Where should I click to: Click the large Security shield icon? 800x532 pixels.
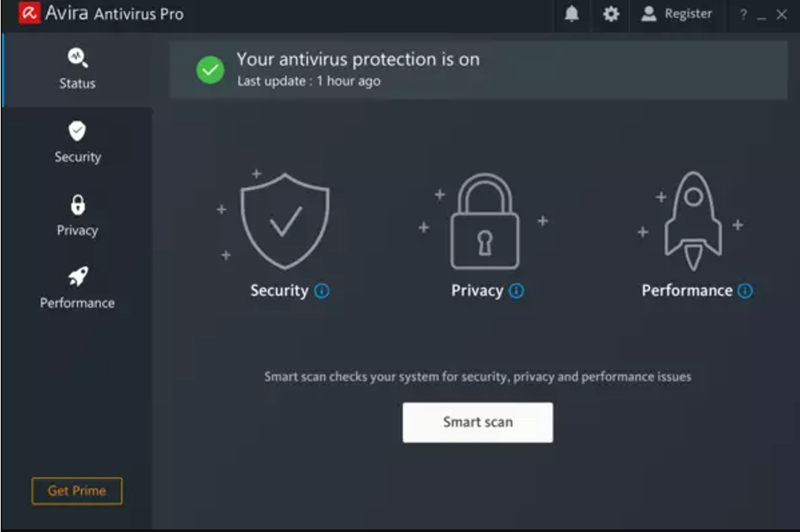pyautogui.click(x=285, y=221)
